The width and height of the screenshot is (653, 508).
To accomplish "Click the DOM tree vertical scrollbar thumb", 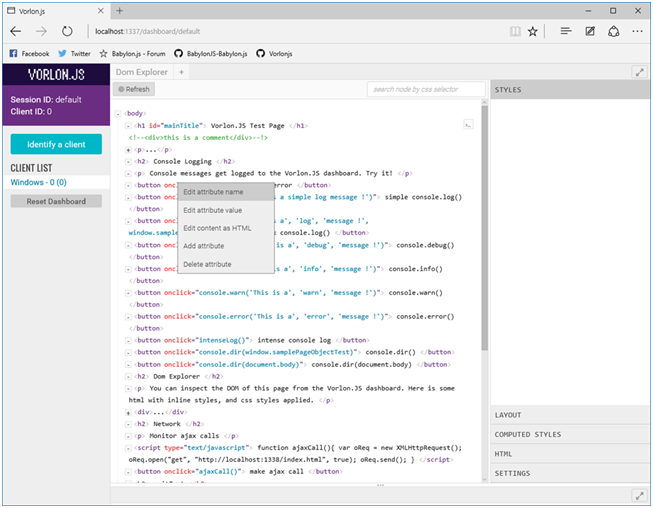I will click(x=484, y=227).
